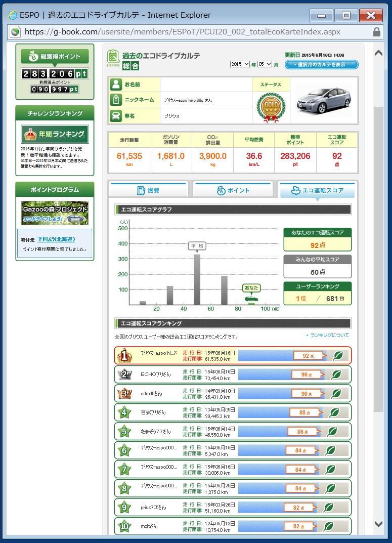The width and height of the screenshot is (392, 543).
Task: Click the 090997pt used points counter
Action: [55, 89]
